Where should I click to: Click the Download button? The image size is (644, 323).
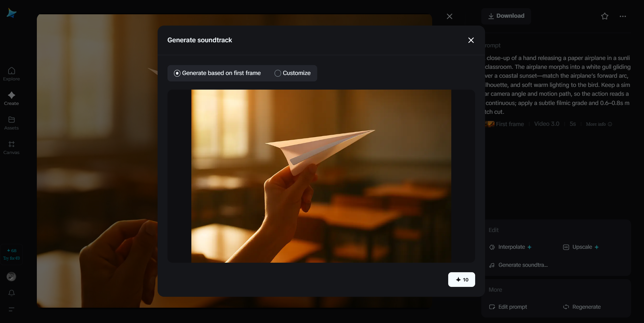(x=506, y=16)
